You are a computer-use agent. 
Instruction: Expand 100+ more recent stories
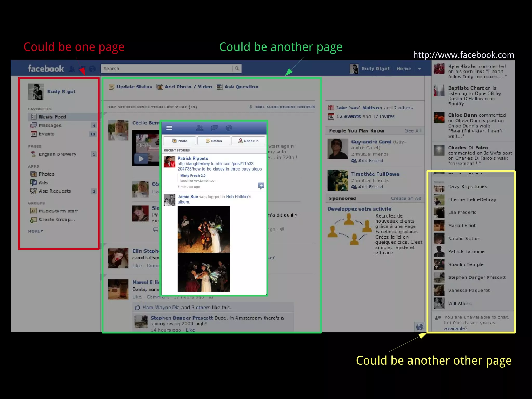tap(282, 107)
